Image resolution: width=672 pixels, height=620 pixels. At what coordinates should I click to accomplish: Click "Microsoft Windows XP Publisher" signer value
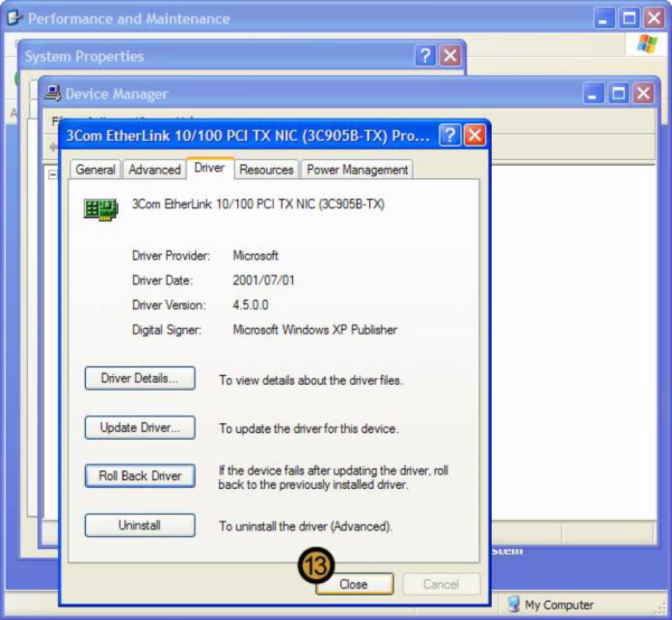pyautogui.click(x=315, y=330)
